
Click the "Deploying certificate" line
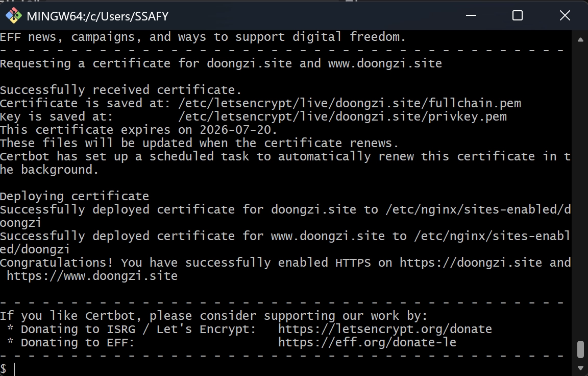(75, 197)
